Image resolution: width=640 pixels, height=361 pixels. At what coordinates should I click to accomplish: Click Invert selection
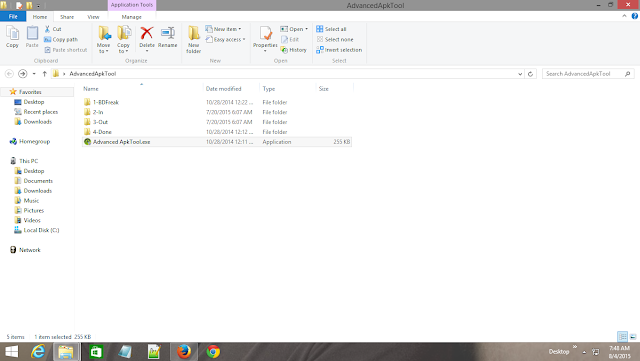339,50
